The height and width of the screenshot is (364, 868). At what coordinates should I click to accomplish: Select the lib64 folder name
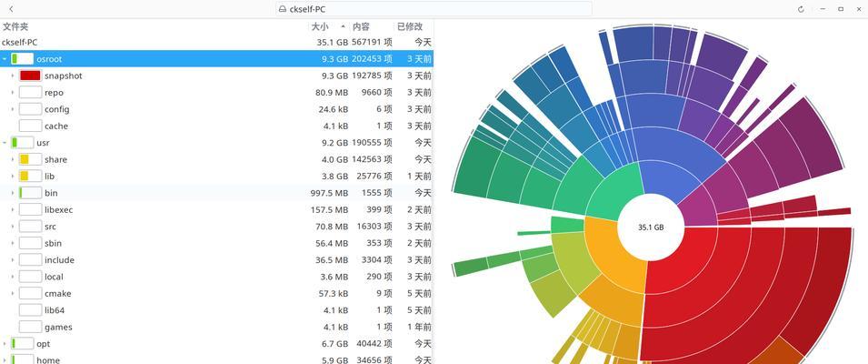point(55,310)
